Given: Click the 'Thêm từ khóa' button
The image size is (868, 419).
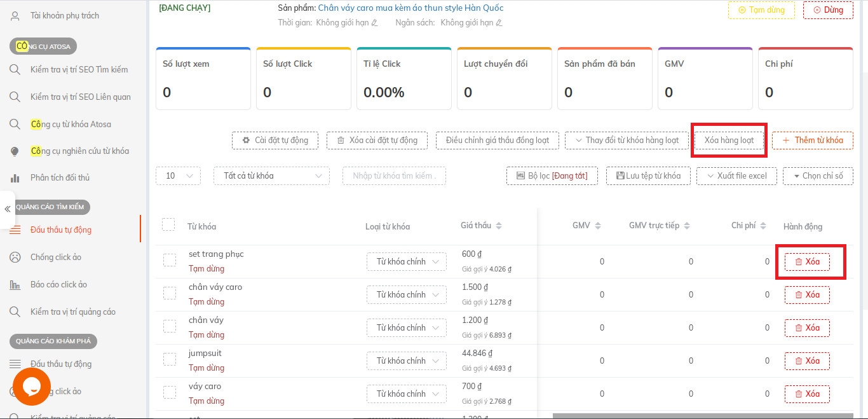Looking at the screenshot, I should pos(812,140).
